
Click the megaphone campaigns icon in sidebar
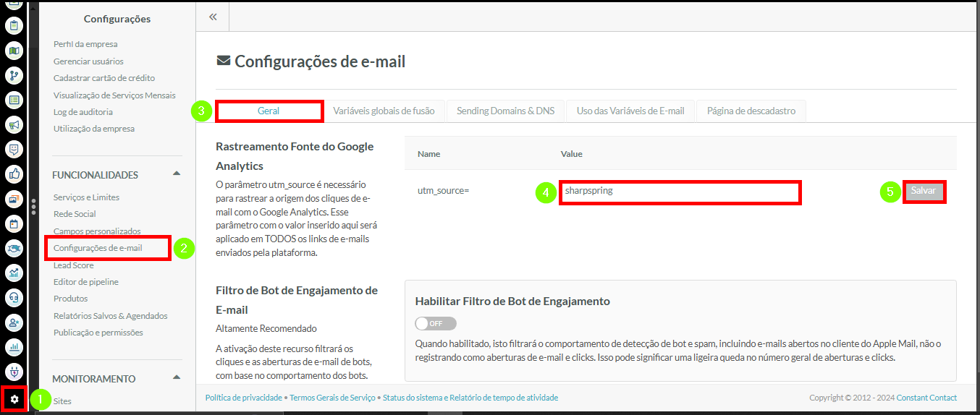tap(14, 125)
